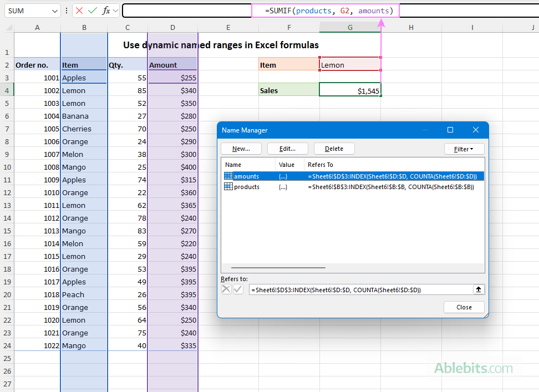Click the table icon next to amounts

point(228,176)
